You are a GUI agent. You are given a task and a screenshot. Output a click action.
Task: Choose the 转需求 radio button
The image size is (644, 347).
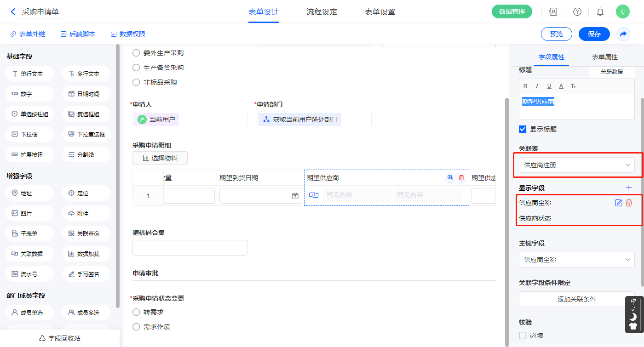tap(136, 312)
